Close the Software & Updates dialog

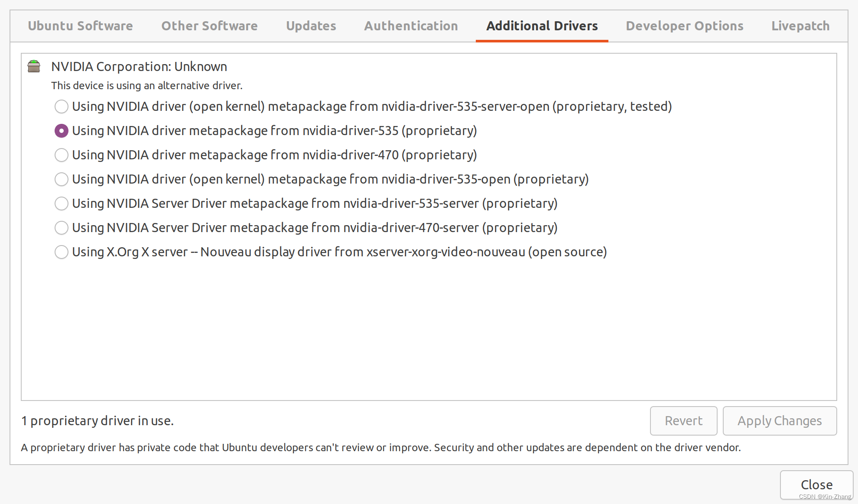pos(816,485)
